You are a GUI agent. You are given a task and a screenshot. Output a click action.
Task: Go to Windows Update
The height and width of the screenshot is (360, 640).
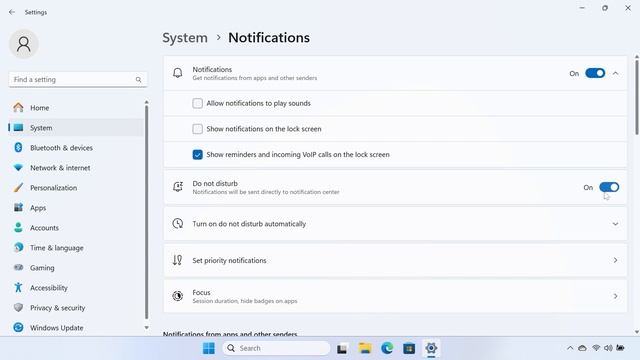[76, 328]
